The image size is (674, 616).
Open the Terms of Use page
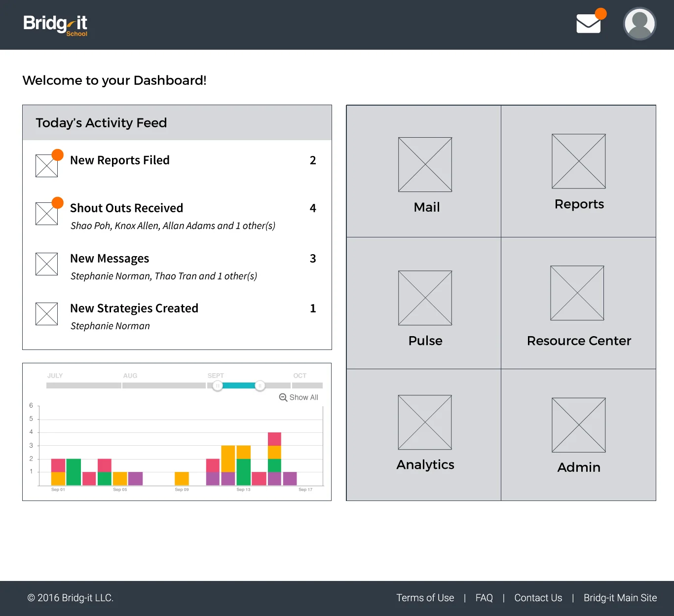point(425,598)
